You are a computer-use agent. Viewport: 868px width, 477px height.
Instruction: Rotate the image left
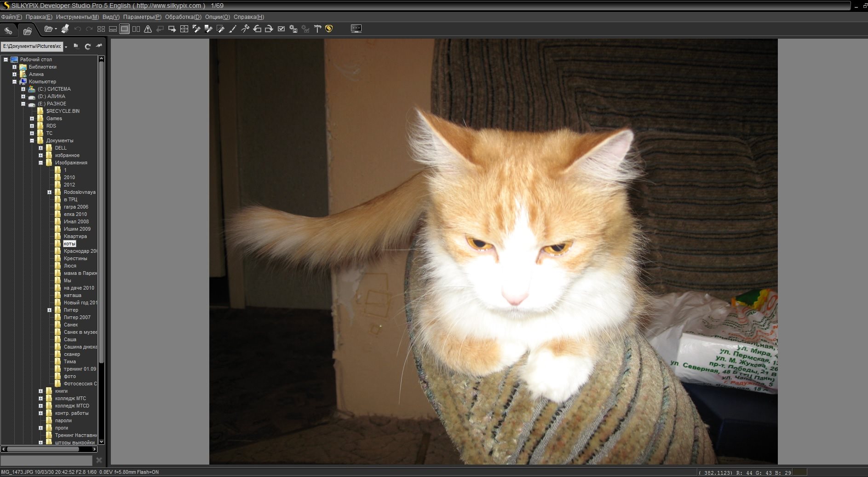(257, 29)
